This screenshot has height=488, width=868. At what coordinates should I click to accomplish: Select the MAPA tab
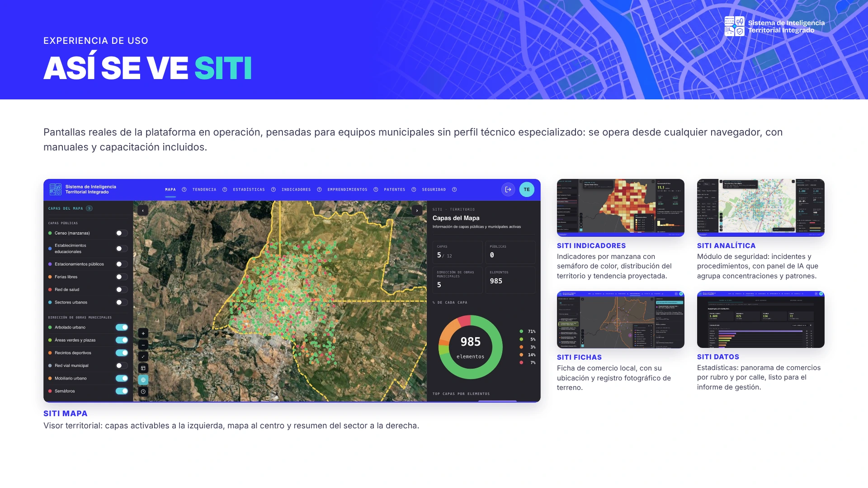(170, 190)
